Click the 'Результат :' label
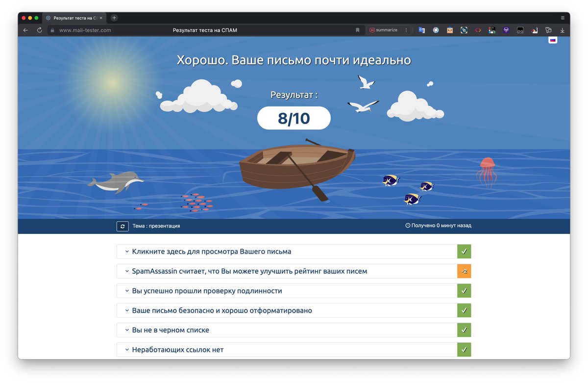 [294, 95]
